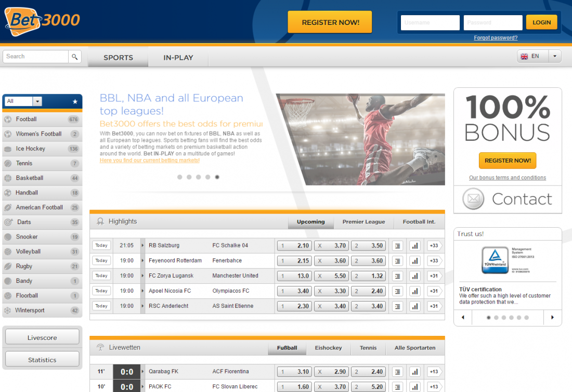
Task: Bet on draw at 5.50 for Zorya Lugansk match
Action: click(x=331, y=276)
